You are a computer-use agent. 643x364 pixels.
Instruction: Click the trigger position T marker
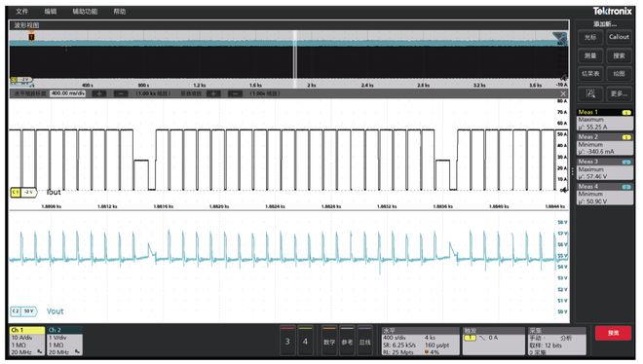[x=31, y=37]
